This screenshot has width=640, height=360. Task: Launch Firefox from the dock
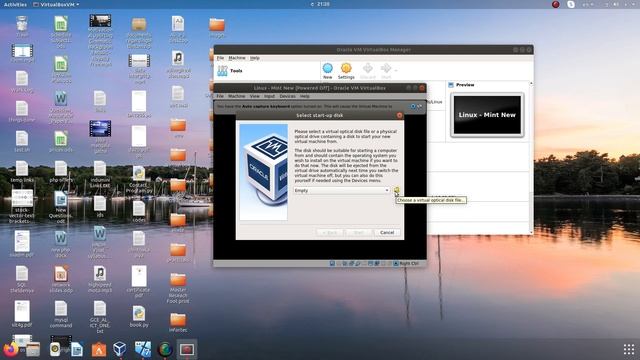pyautogui.click(x=11, y=349)
